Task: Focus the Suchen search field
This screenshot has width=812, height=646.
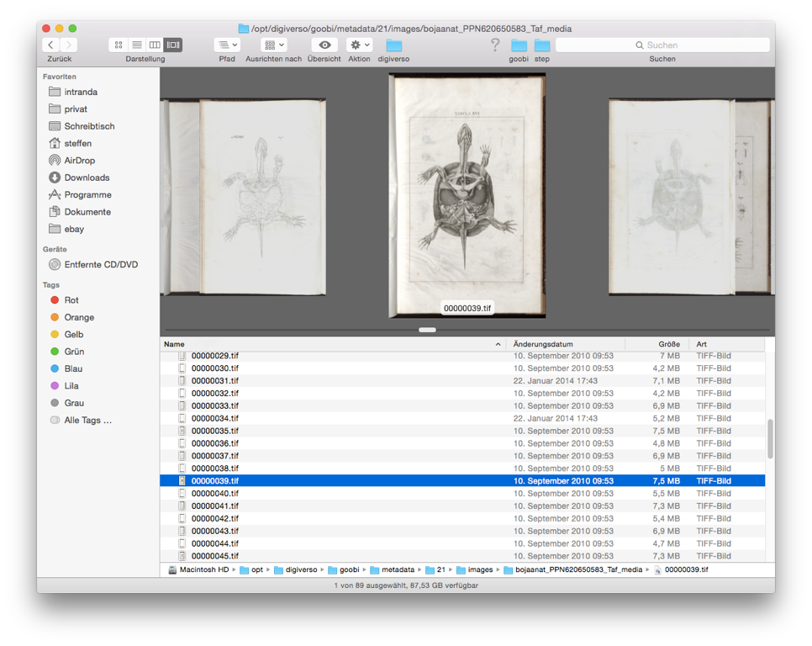Action: tap(662, 45)
